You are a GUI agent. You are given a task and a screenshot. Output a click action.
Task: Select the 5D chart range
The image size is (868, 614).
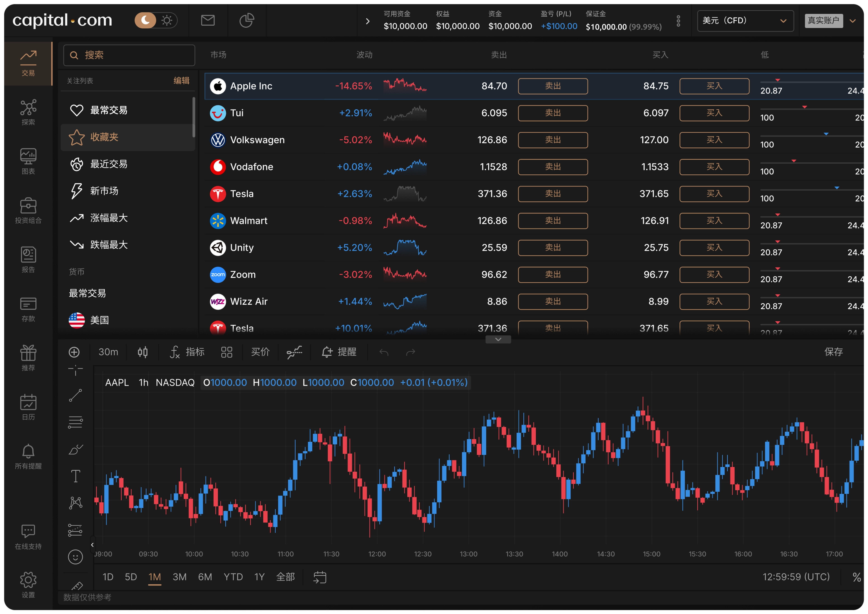(x=131, y=577)
